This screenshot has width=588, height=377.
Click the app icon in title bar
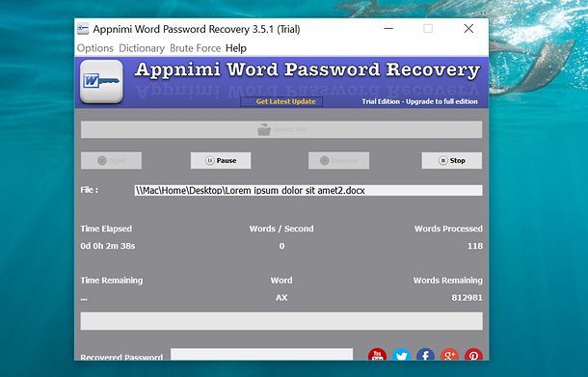point(83,29)
